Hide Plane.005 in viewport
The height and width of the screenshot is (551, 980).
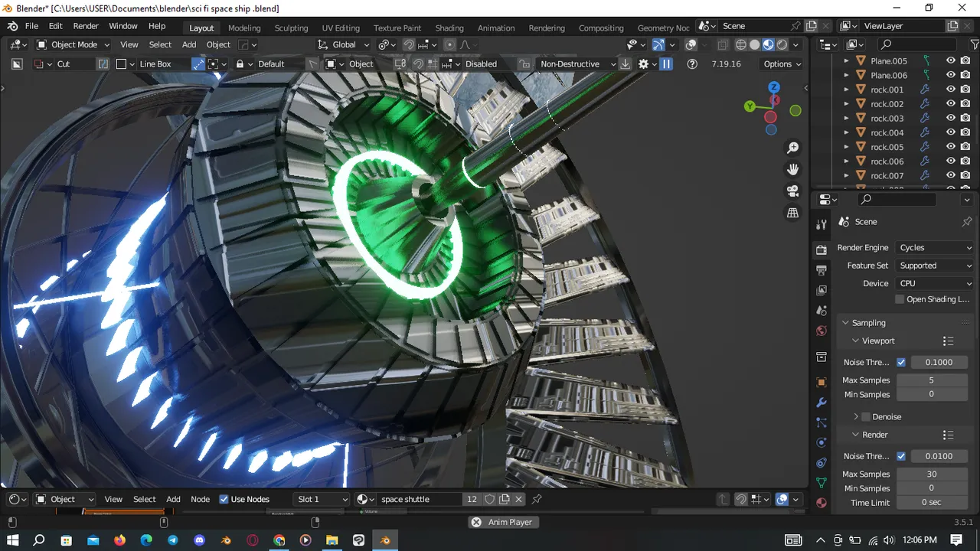coord(951,60)
